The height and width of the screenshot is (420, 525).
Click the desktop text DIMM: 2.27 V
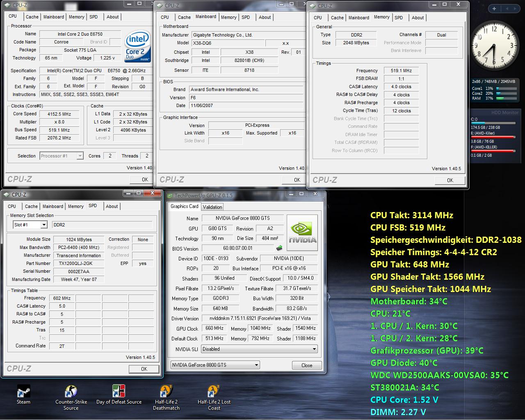pos(398,412)
